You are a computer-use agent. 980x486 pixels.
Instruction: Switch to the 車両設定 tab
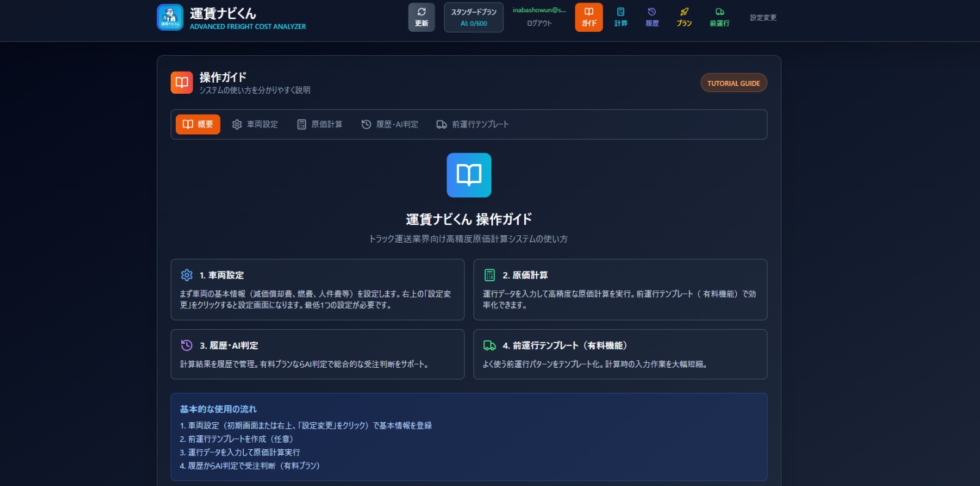click(x=255, y=124)
